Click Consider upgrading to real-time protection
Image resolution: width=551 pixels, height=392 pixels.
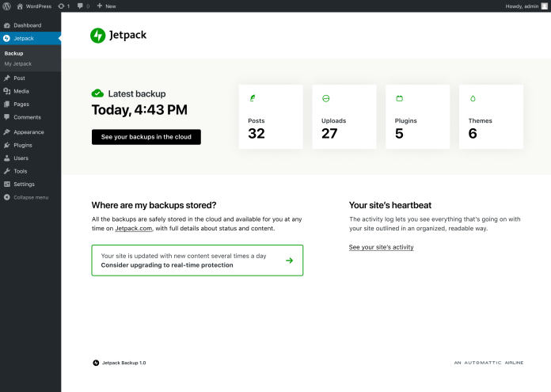click(x=167, y=265)
